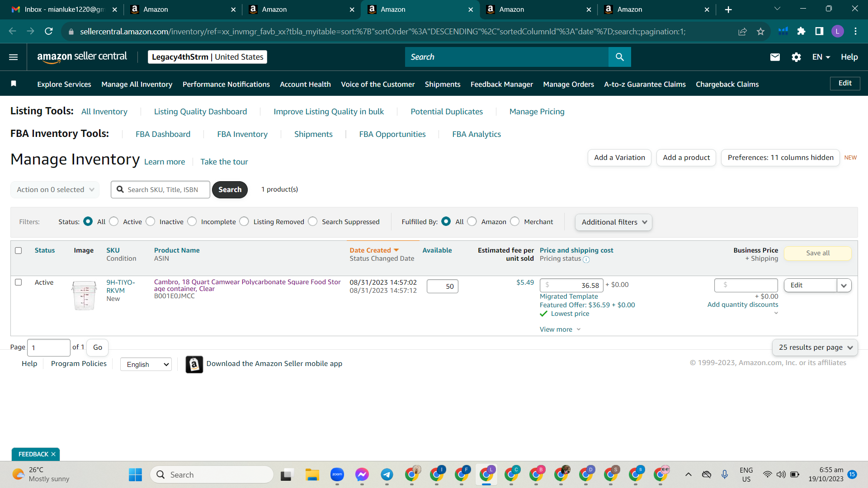Open the Edit button dropdown arrow
Image resolution: width=868 pixels, height=488 pixels.
pos(844,285)
